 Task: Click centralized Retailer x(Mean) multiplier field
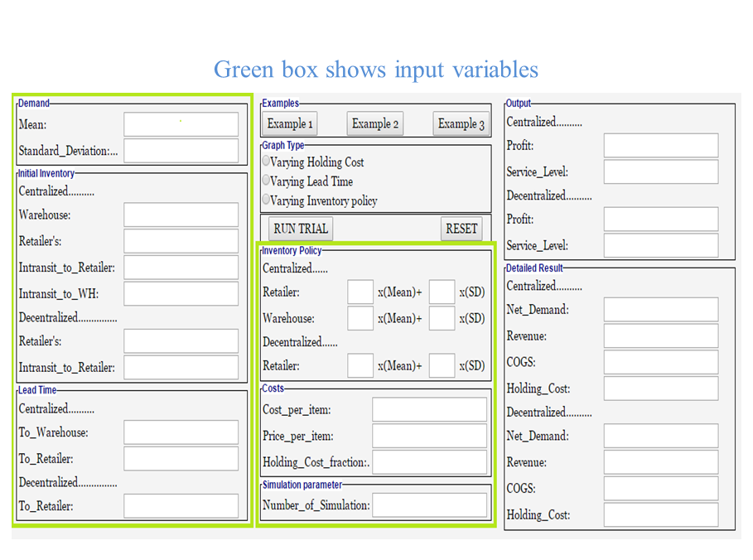click(x=360, y=292)
